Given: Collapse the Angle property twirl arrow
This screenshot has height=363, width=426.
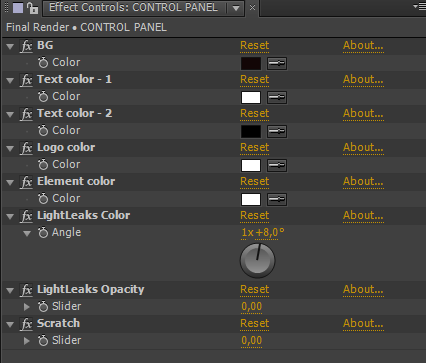Looking at the screenshot, I should click(x=27, y=233).
